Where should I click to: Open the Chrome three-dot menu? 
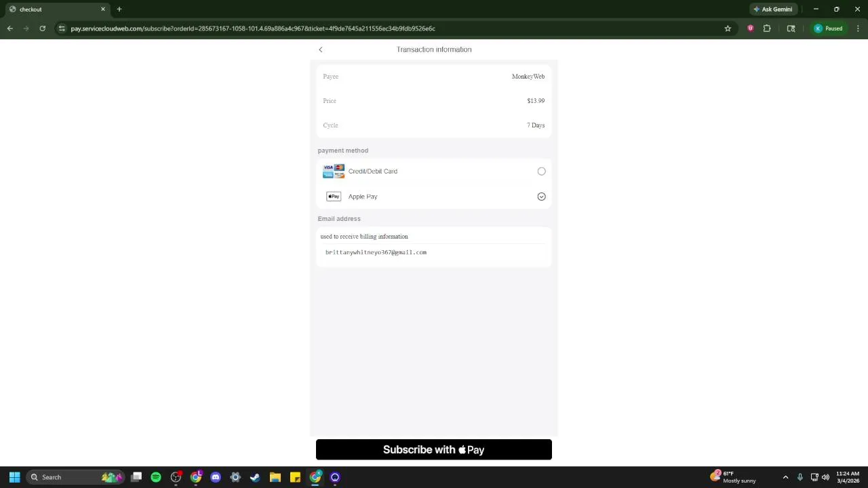(x=859, y=28)
